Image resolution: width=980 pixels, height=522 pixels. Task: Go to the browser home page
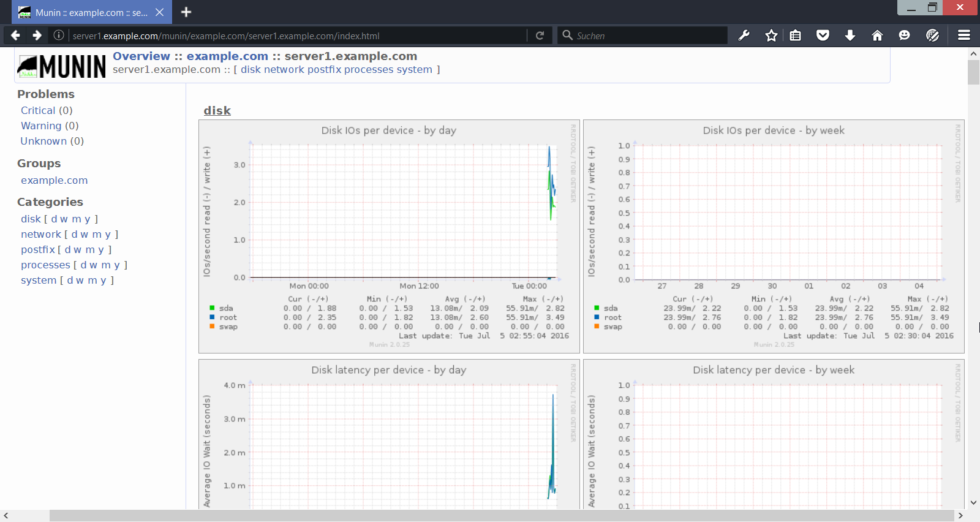point(877,36)
